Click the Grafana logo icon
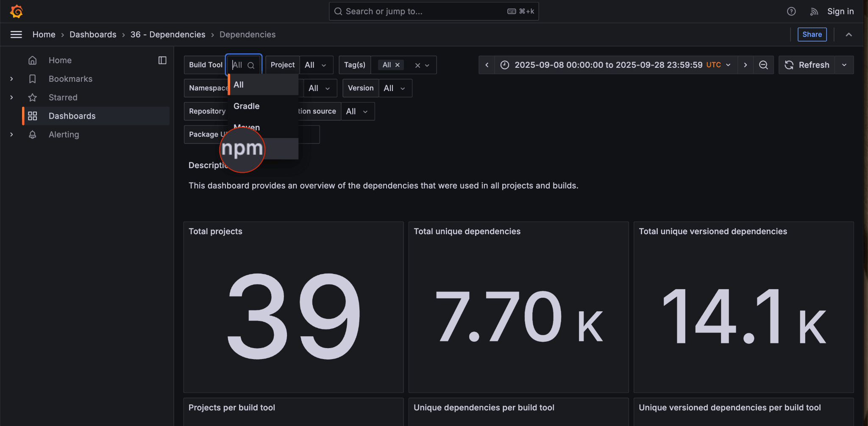The width and height of the screenshot is (868, 426). [x=16, y=11]
